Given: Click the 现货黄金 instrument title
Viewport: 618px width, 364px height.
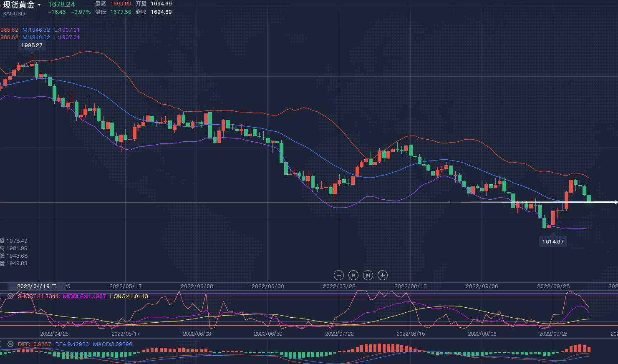Looking at the screenshot, I should tap(19, 5).
